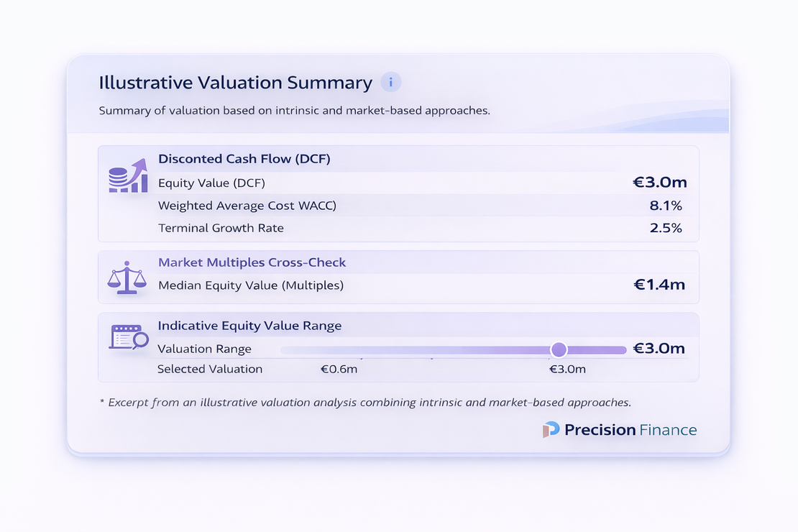Click the Median Equity Value (Multiples) label

click(251, 285)
